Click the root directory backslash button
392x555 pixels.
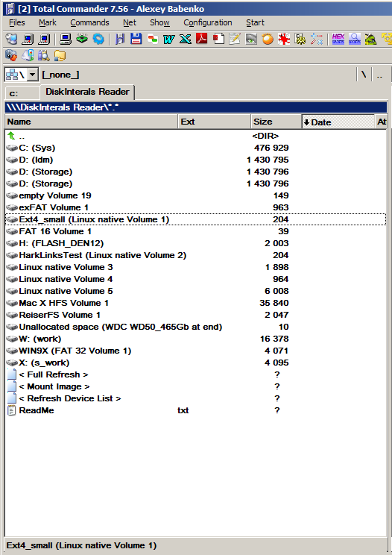364,75
